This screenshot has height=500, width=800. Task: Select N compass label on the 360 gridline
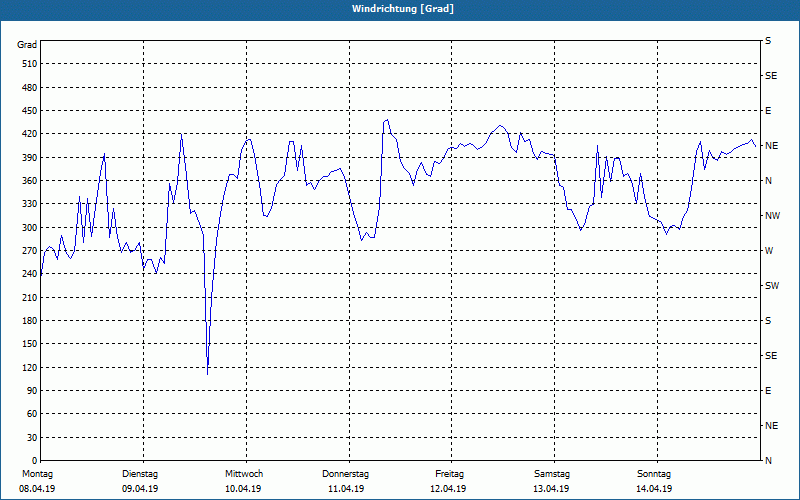pos(768,181)
